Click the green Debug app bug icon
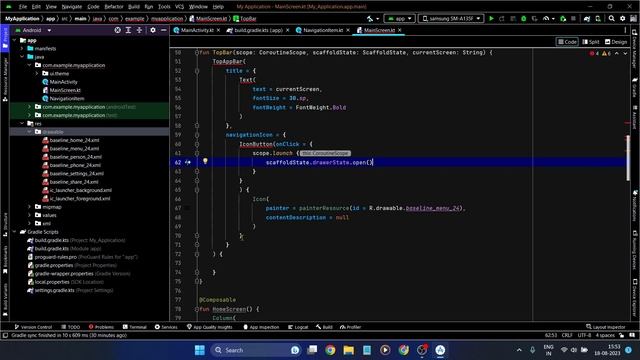 tap(524, 19)
